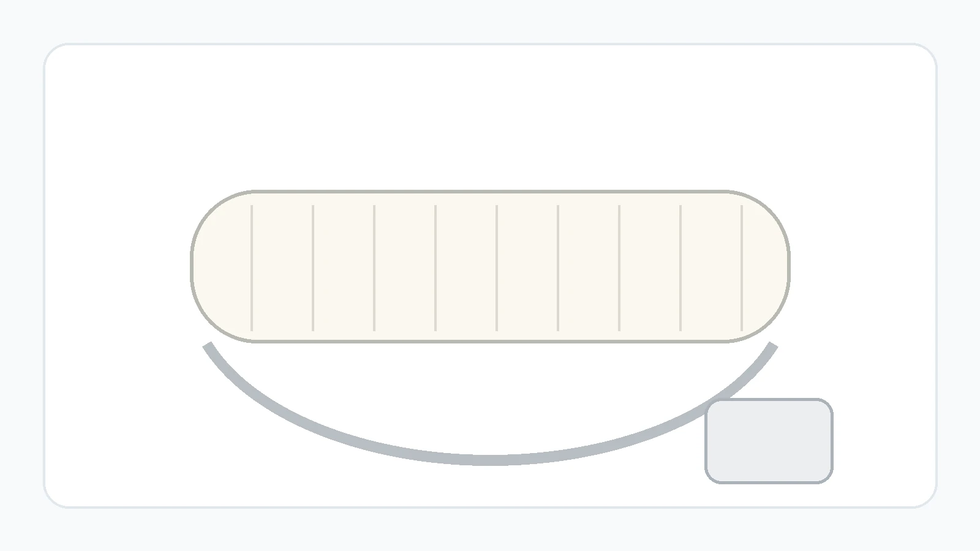This screenshot has height=551, width=980.
Task: Click the first divider line in the cream bar
Action: coord(252,268)
